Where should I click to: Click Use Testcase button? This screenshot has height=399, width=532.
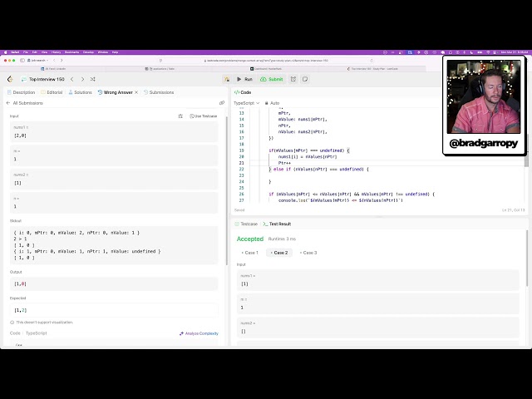click(203, 116)
